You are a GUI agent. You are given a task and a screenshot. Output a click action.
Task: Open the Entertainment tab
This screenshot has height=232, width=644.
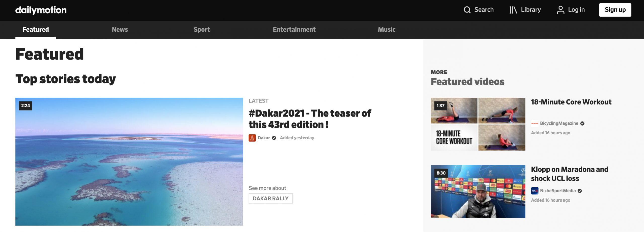(x=294, y=30)
